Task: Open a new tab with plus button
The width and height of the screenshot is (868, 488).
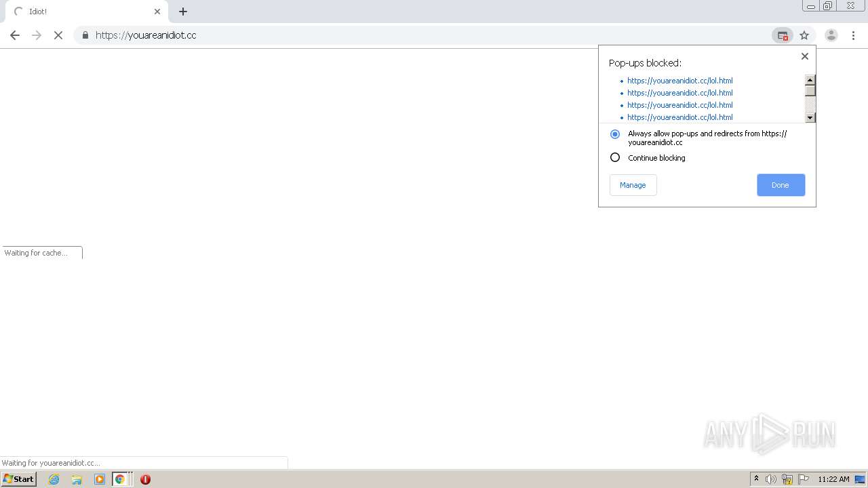Action: (x=183, y=12)
